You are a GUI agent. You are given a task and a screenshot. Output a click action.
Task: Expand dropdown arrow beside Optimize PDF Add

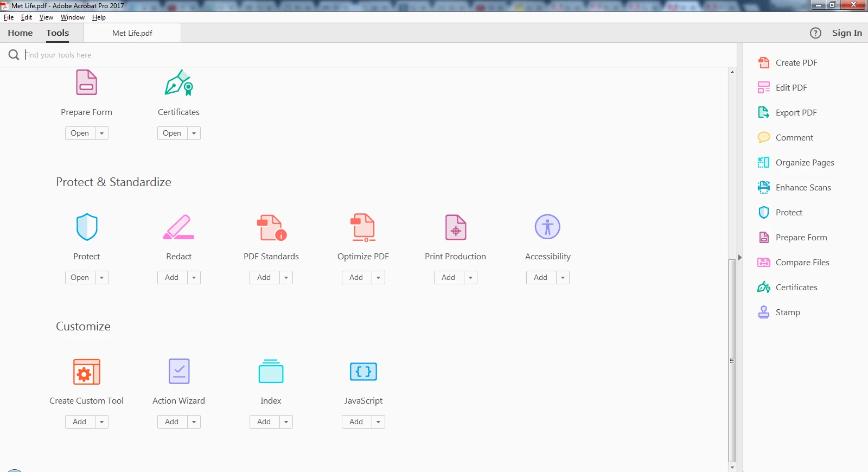(378, 277)
